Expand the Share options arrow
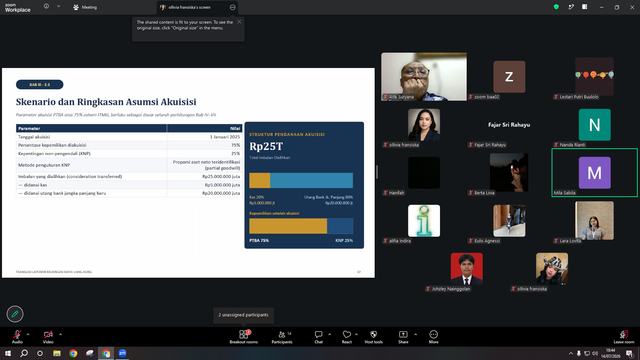The image size is (640, 360). point(415,334)
